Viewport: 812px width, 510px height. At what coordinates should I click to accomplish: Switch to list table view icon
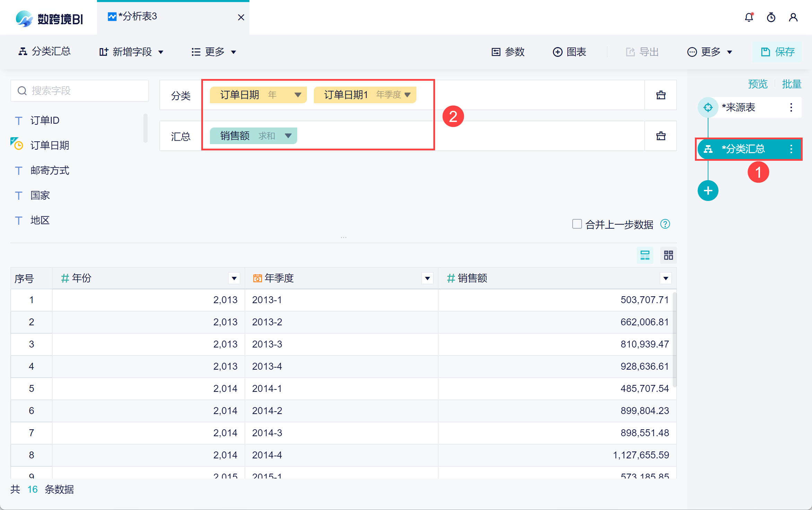(645, 255)
